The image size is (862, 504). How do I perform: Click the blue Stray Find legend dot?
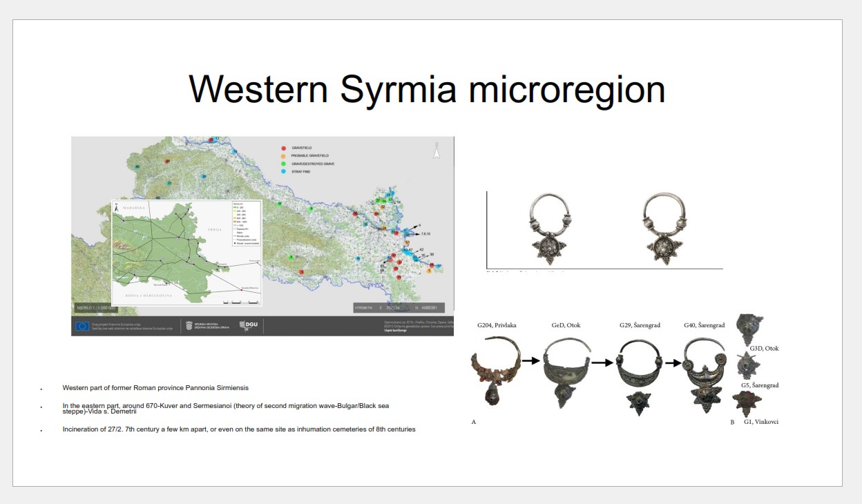click(x=284, y=171)
